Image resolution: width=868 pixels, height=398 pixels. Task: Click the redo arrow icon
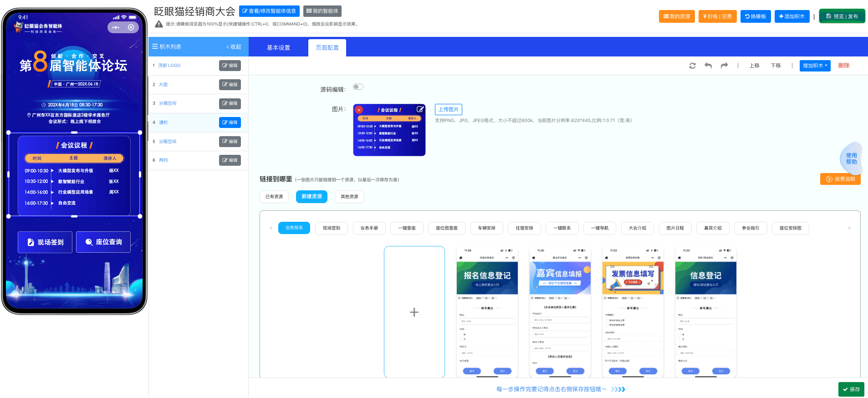(724, 66)
